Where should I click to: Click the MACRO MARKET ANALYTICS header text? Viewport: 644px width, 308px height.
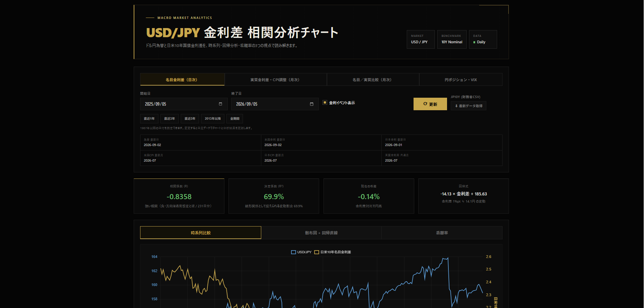click(185, 18)
